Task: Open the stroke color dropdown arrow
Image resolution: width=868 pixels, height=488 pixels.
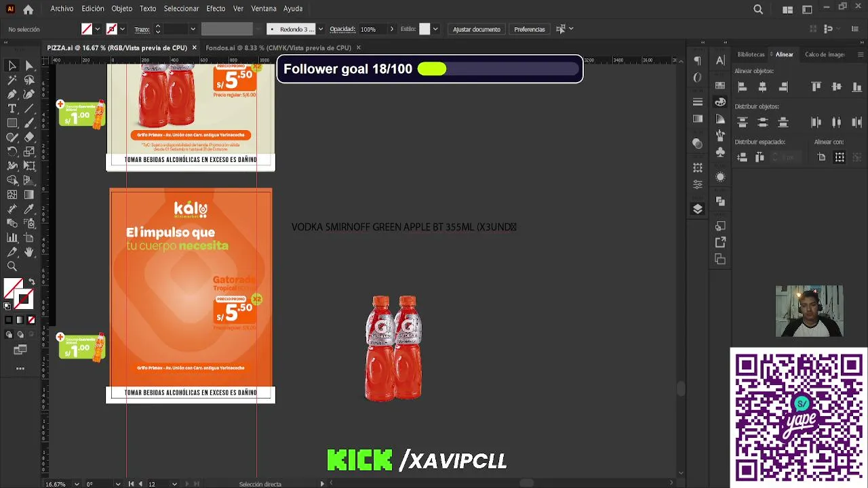Action: 123,29
